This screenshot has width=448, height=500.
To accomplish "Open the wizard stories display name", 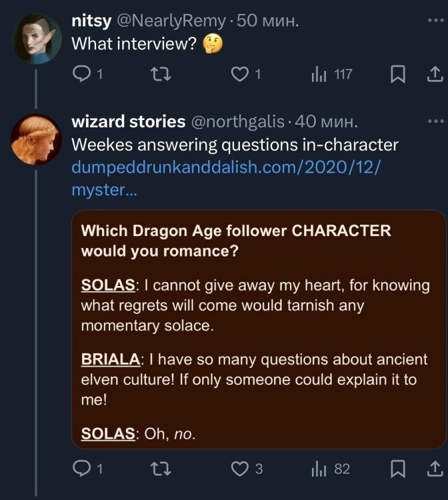I will 128,122.
